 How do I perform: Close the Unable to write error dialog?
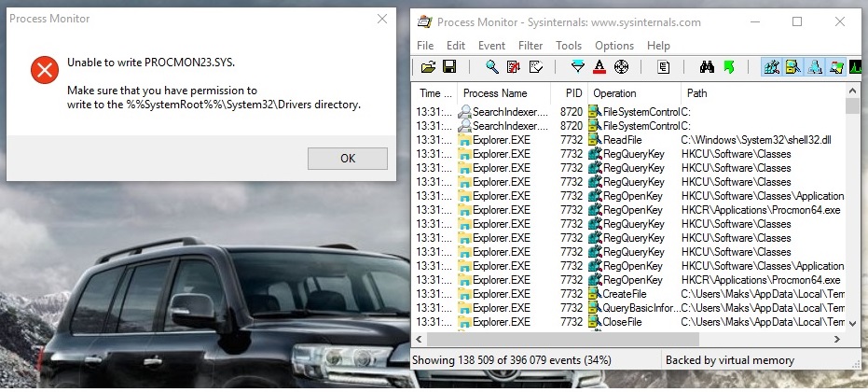coord(382,19)
